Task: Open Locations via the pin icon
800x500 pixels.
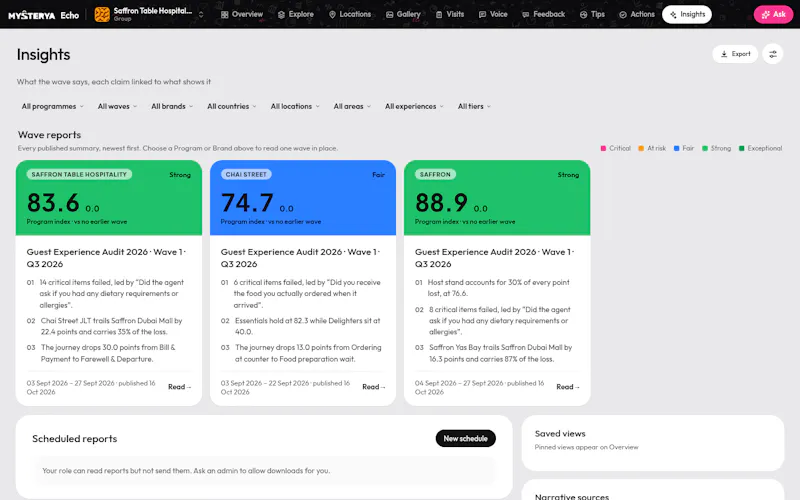Action: pyautogui.click(x=332, y=15)
